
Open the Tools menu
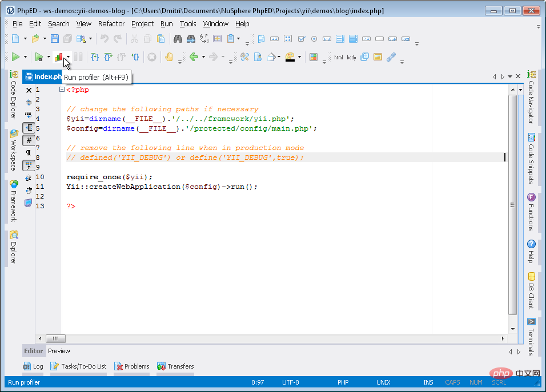click(188, 23)
